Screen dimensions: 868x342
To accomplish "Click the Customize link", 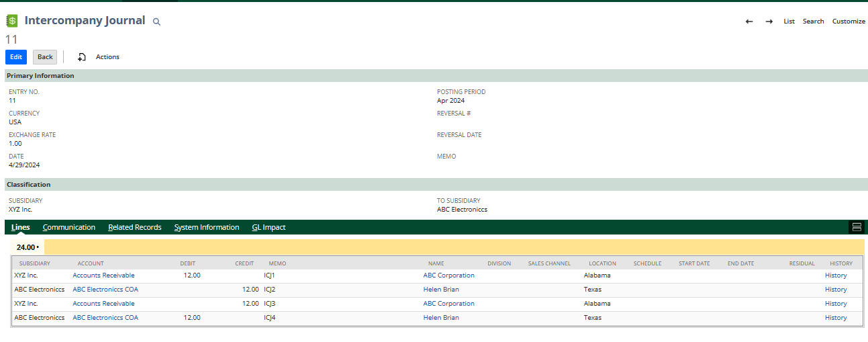I will click(x=849, y=22).
